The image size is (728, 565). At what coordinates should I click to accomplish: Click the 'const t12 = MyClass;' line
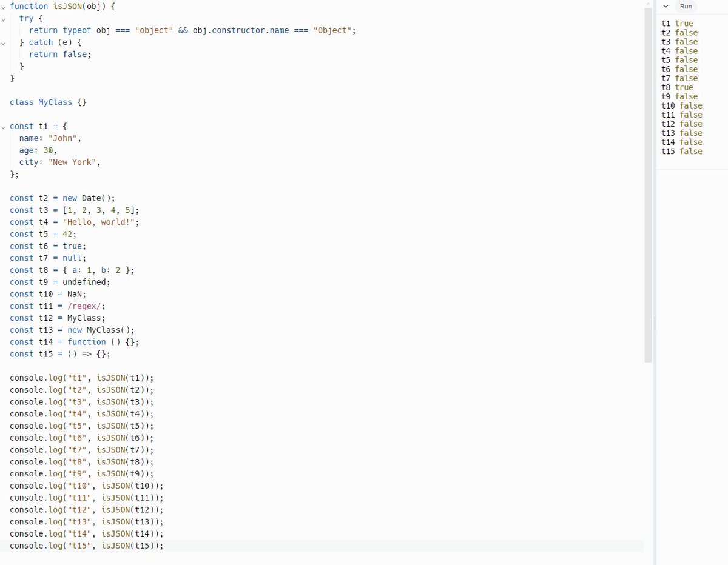coord(58,318)
